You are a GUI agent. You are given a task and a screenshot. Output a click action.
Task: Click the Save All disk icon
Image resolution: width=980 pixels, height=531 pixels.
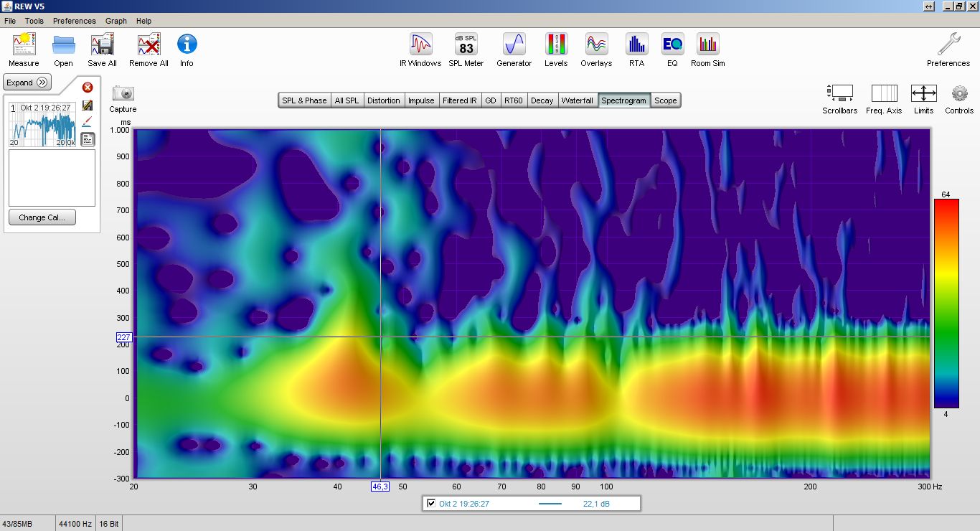coord(103,44)
